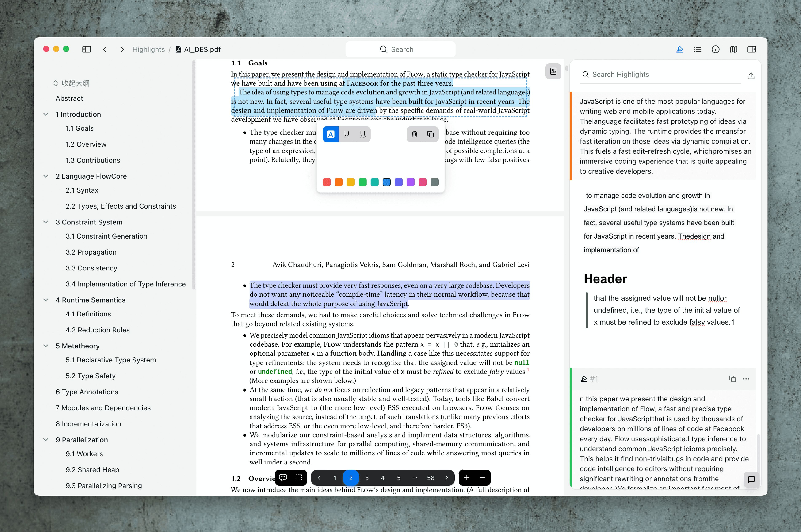Open the more options menu on highlight #1

tap(746, 379)
